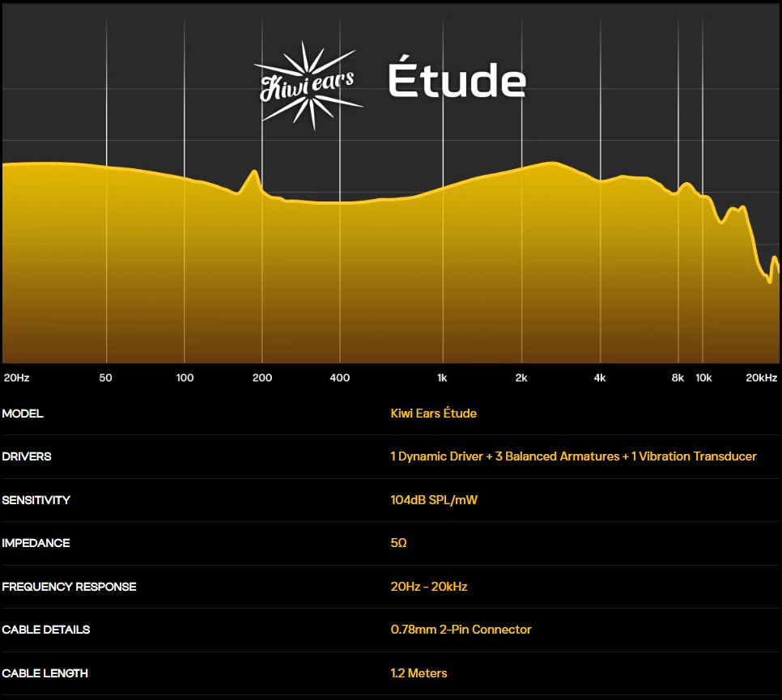This screenshot has height=700, width=782.
Task: Select the DRIVERS row label
Action: 27,456
